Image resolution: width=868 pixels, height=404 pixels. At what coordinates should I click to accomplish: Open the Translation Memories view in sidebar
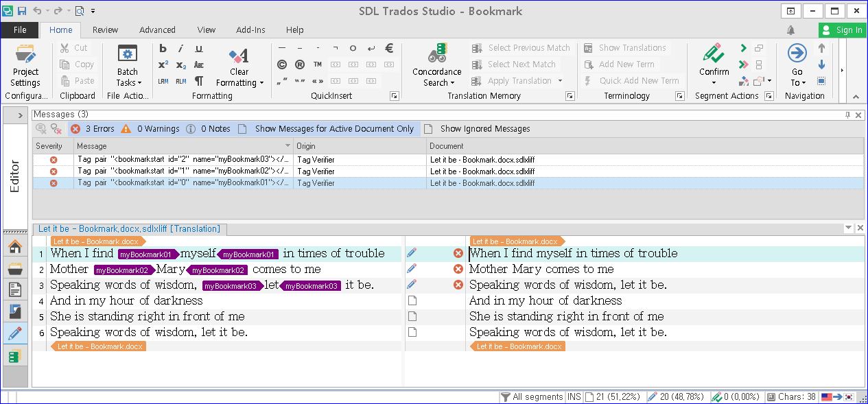click(x=15, y=356)
